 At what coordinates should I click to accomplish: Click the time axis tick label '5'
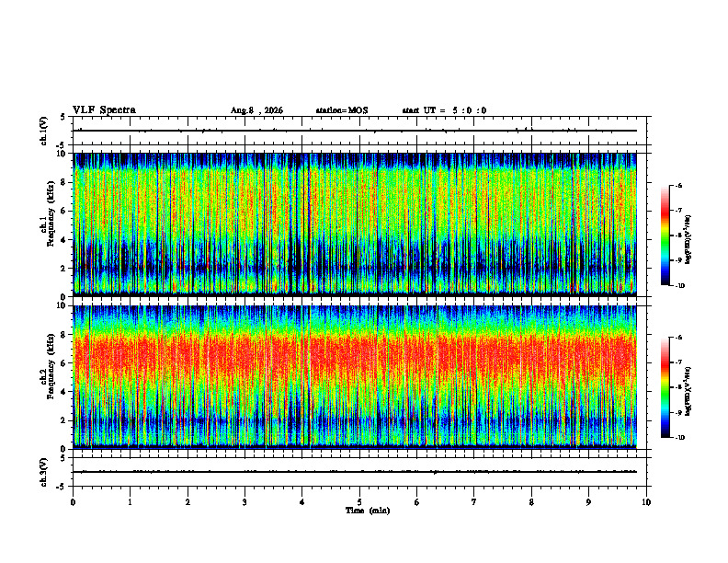click(x=359, y=502)
